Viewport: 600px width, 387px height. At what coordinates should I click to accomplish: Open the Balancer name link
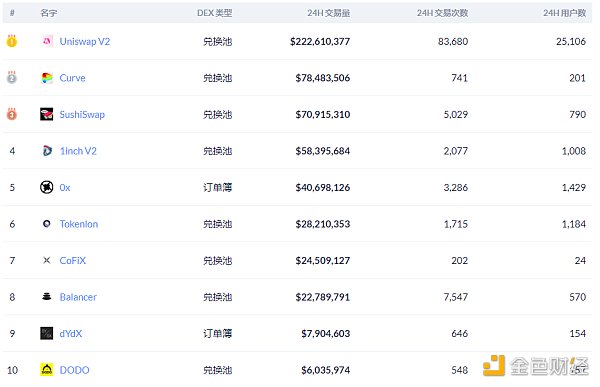click(78, 297)
